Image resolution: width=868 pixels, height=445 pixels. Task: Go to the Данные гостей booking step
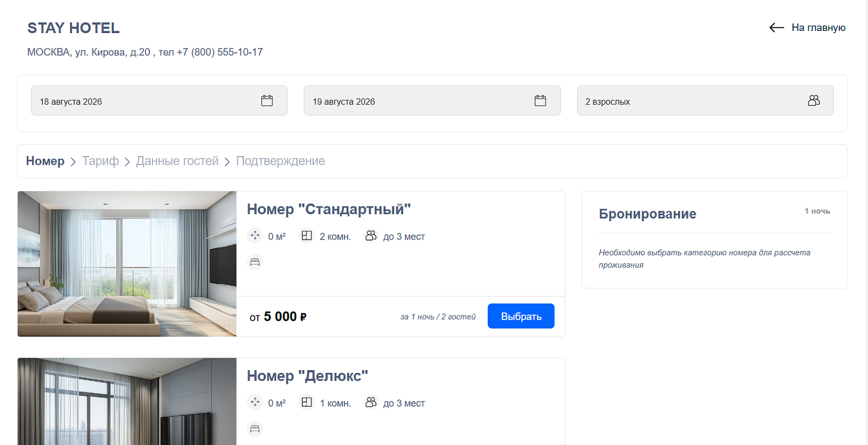tap(177, 161)
